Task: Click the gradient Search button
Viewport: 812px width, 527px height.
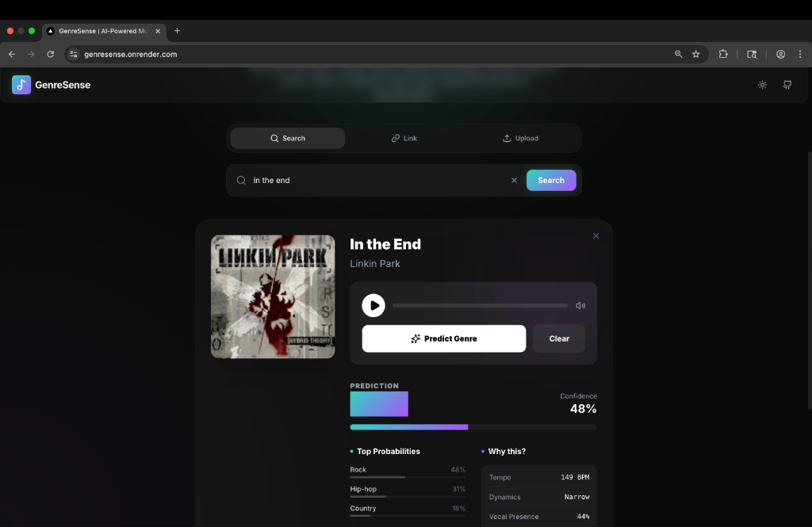Action: tap(551, 181)
